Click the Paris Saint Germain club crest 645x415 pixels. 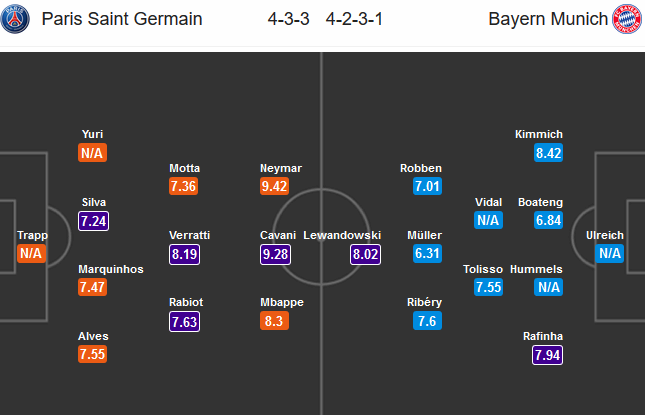15,19
